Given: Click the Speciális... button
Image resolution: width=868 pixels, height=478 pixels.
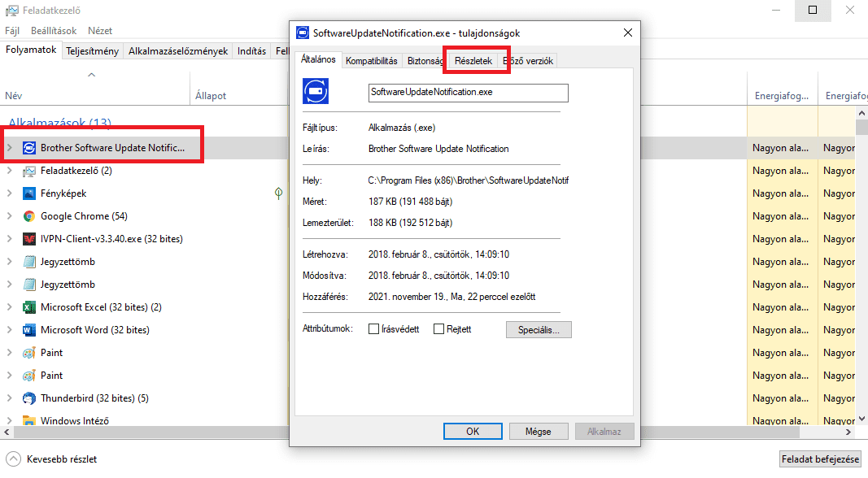Looking at the screenshot, I should point(539,329).
